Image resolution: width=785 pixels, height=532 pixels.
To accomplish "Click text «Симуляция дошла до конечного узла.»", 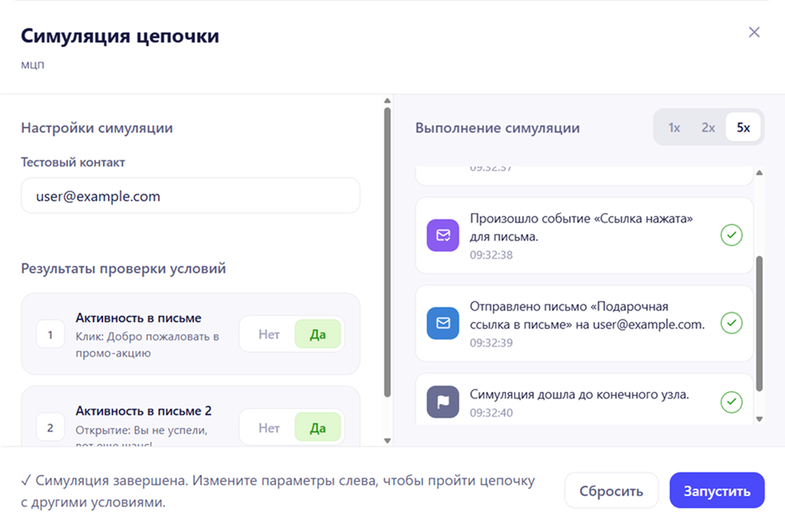I will point(580,394).
